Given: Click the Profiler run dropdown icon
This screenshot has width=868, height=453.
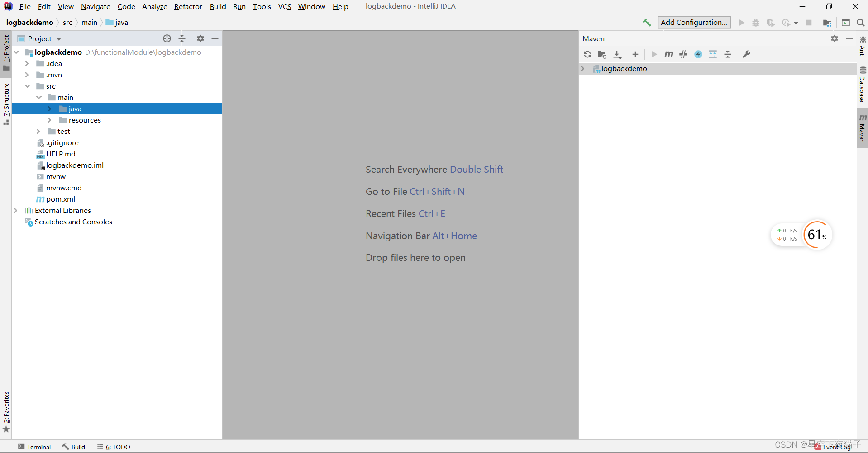Looking at the screenshot, I should pyautogui.click(x=789, y=23).
